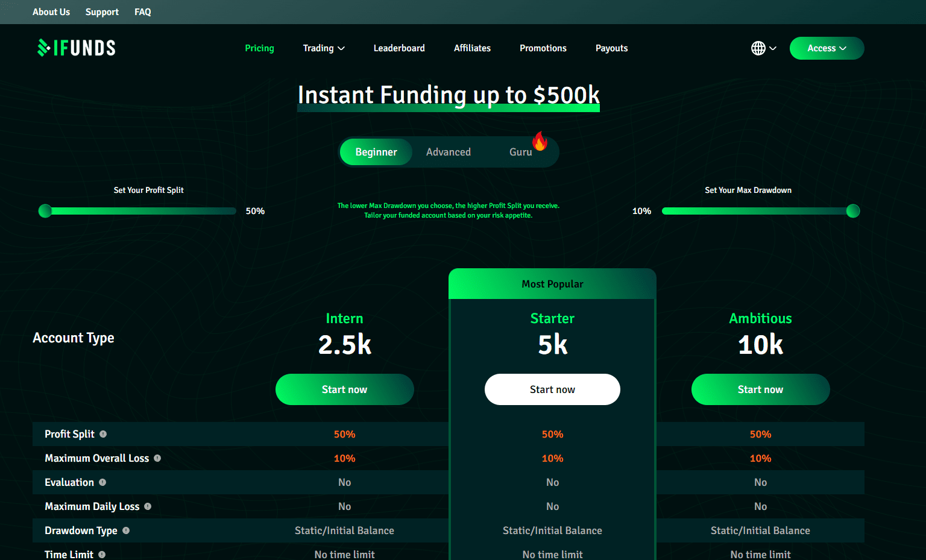Open the Profit Split info icon

(103, 434)
